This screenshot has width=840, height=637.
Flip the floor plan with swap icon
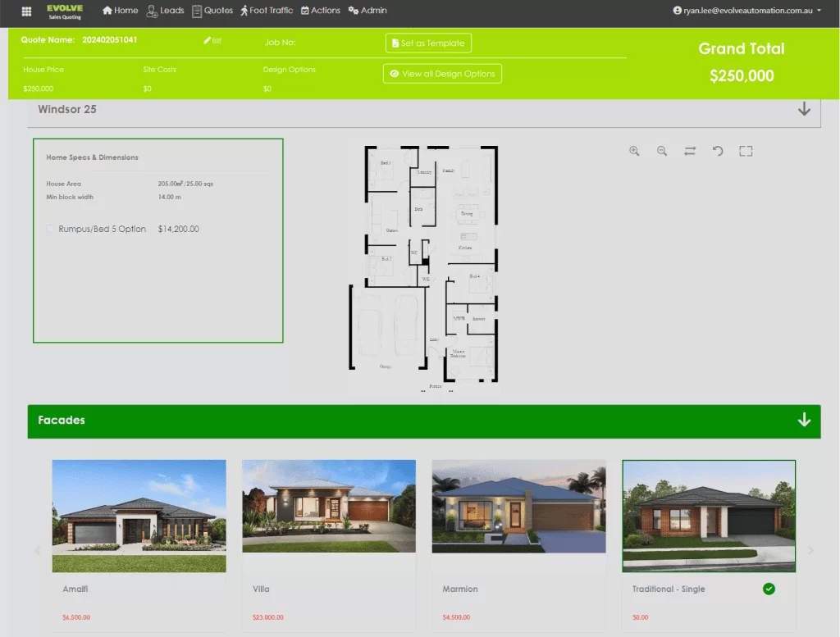point(690,151)
